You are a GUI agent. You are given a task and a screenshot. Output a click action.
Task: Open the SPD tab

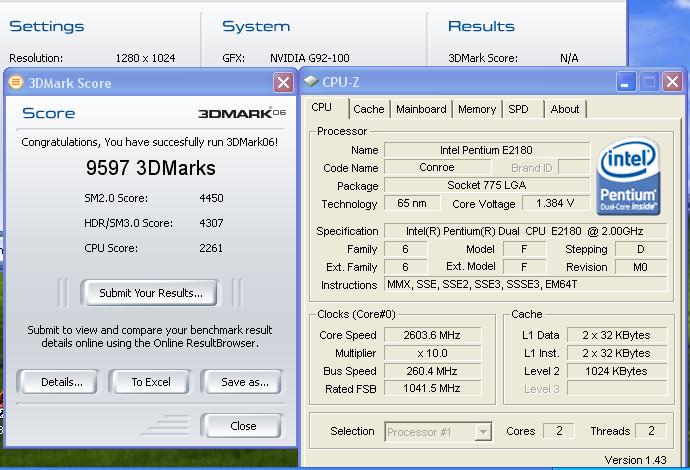[518, 109]
